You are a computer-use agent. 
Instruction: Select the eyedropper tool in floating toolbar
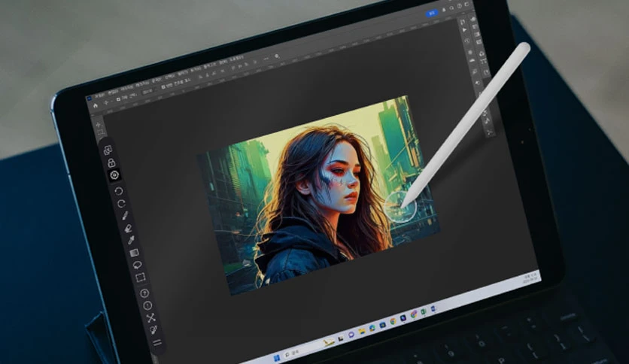coord(131,241)
